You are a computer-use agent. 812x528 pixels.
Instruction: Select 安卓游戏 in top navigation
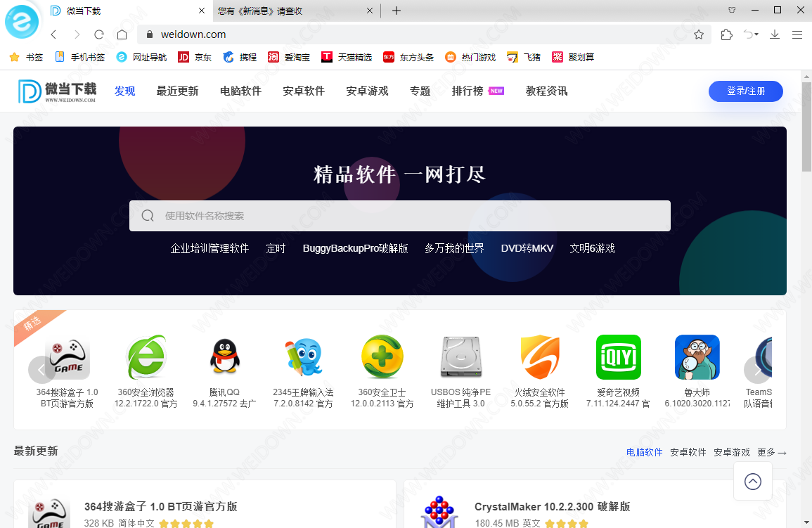click(367, 91)
